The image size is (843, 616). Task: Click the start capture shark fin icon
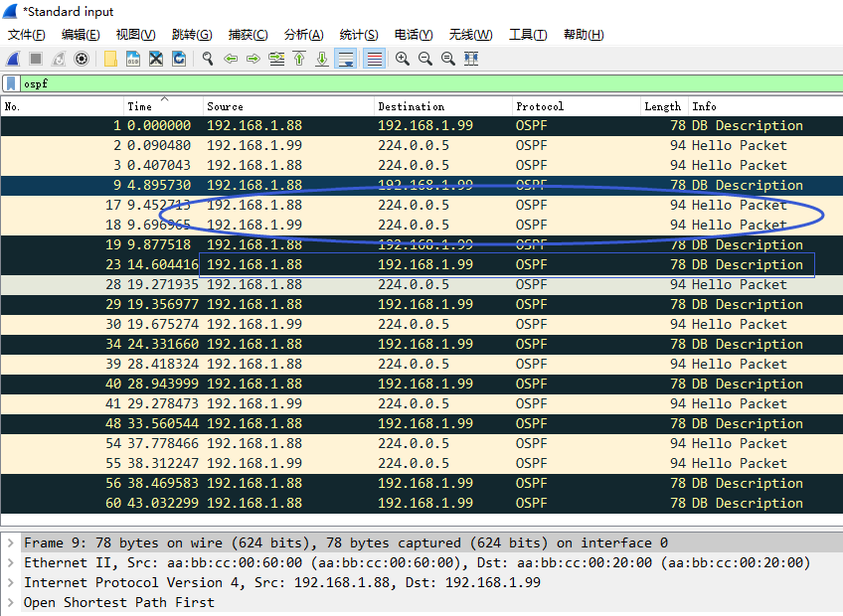tap(13, 59)
